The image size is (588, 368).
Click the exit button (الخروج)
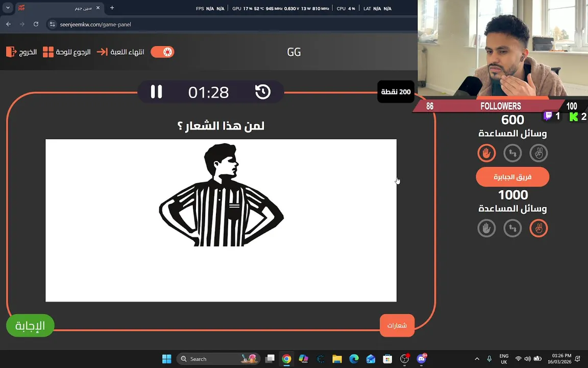21,52
